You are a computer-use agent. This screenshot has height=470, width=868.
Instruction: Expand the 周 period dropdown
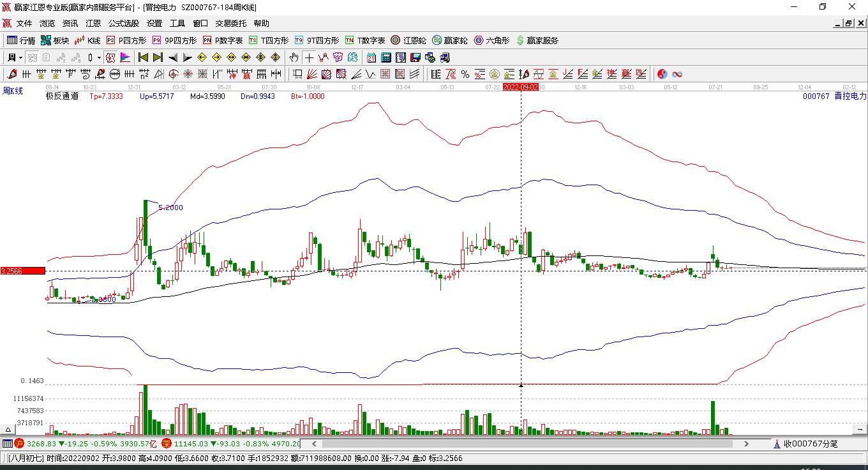pos(15,57)
